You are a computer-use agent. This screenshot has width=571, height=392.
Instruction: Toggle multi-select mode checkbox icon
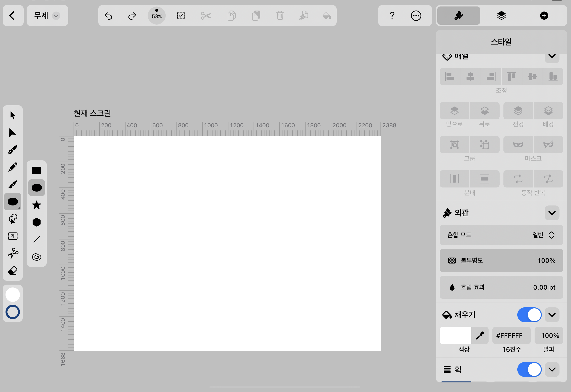point(181,16)
